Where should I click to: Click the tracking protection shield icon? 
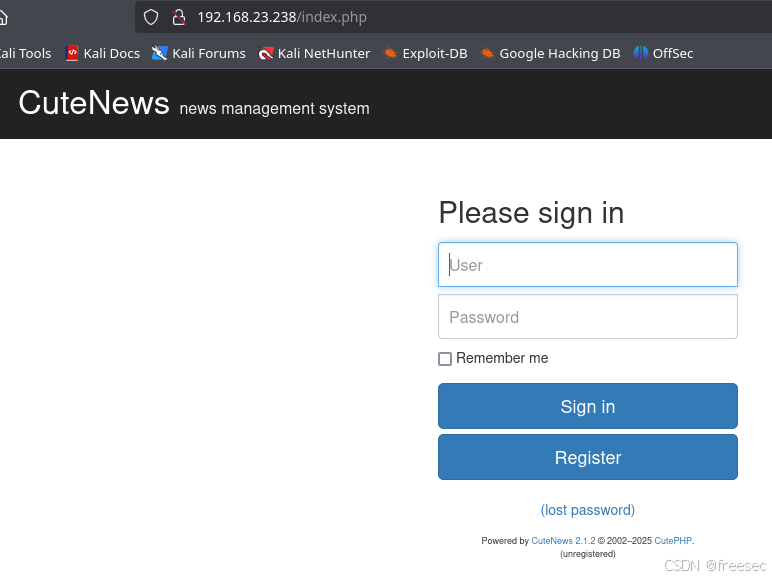[x=151, y=17]
